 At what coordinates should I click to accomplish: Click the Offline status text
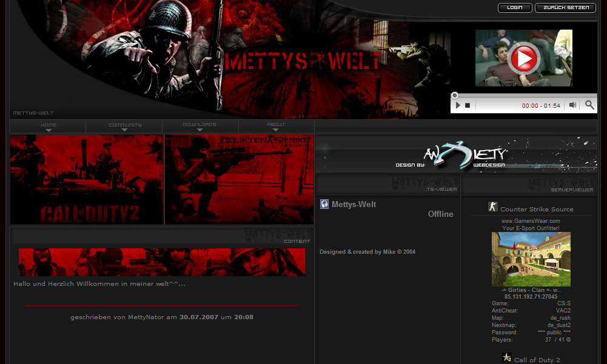point(440,214)
